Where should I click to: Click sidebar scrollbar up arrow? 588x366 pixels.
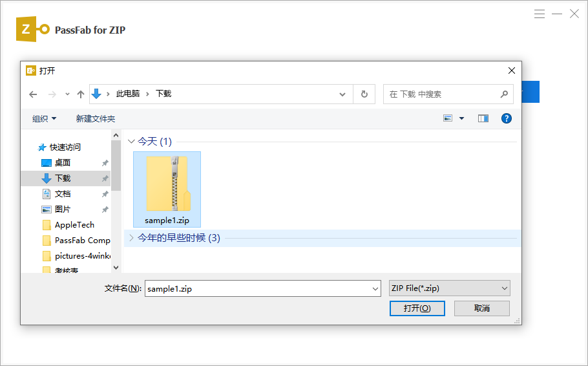[116, 135]
